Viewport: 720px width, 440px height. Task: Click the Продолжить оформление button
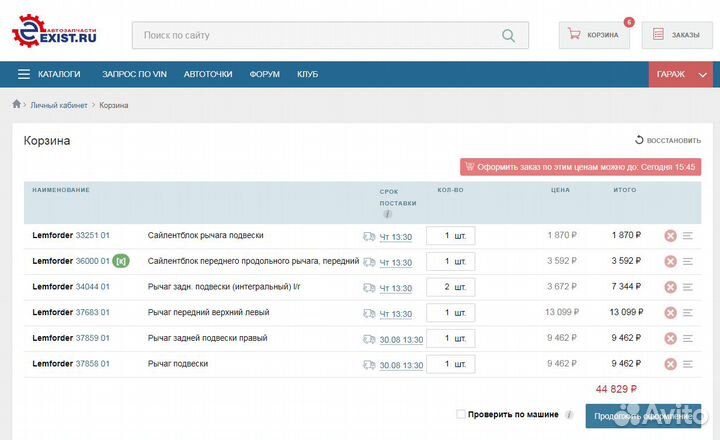pyautogui.click(x=643, y=415)
